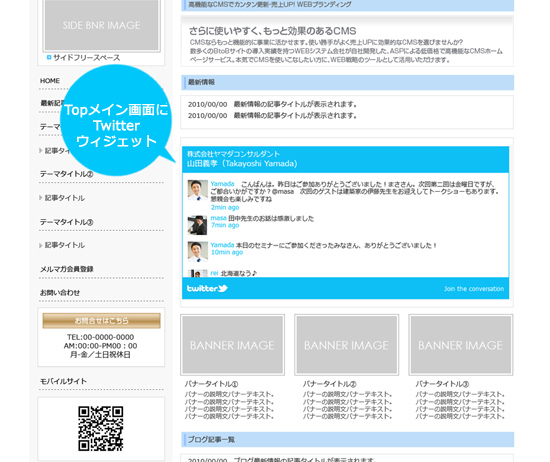Click the QR code image
The width and height of the screenshot is (550, 462).
point(101,429)
